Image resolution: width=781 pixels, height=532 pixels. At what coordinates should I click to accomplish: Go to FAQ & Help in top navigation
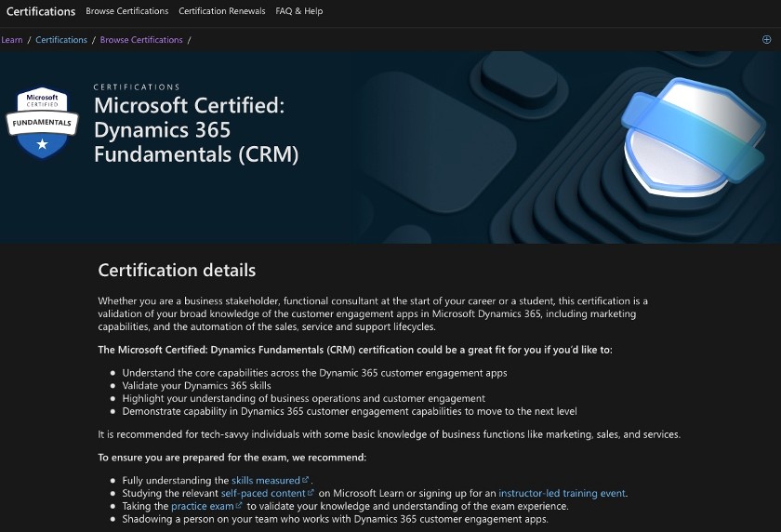(299, 11)
